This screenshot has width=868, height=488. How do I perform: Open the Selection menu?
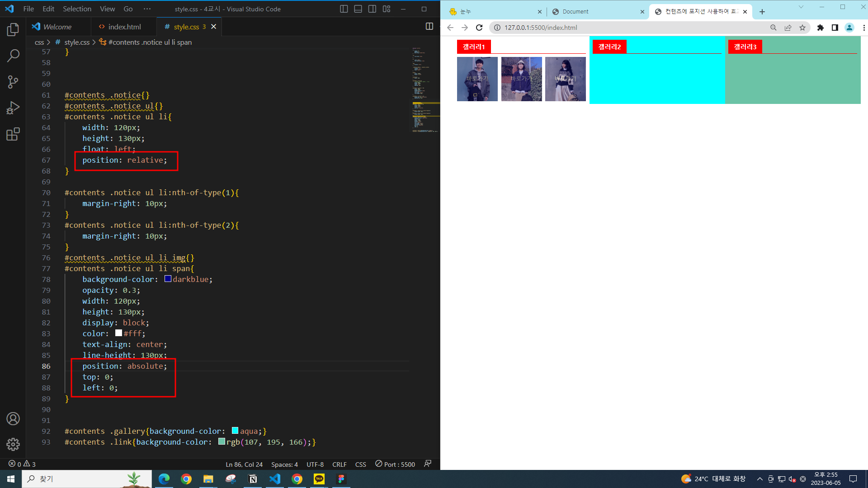(x=77, y=9)
